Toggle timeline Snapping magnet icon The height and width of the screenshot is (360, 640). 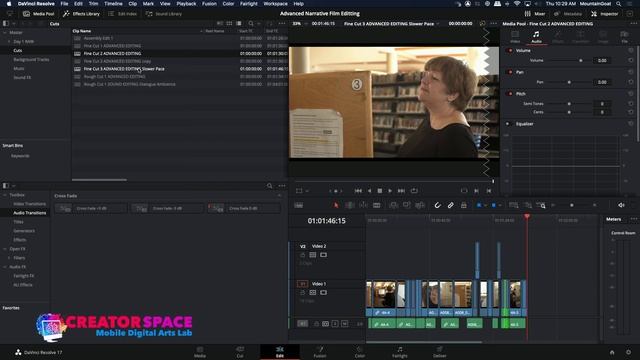tap(438, 205)
